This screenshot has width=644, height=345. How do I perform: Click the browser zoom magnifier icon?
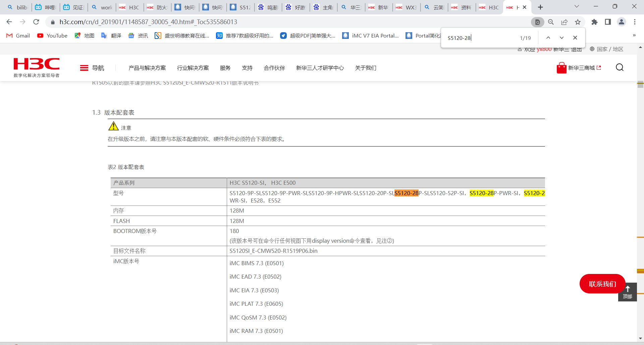coord(551,22)
